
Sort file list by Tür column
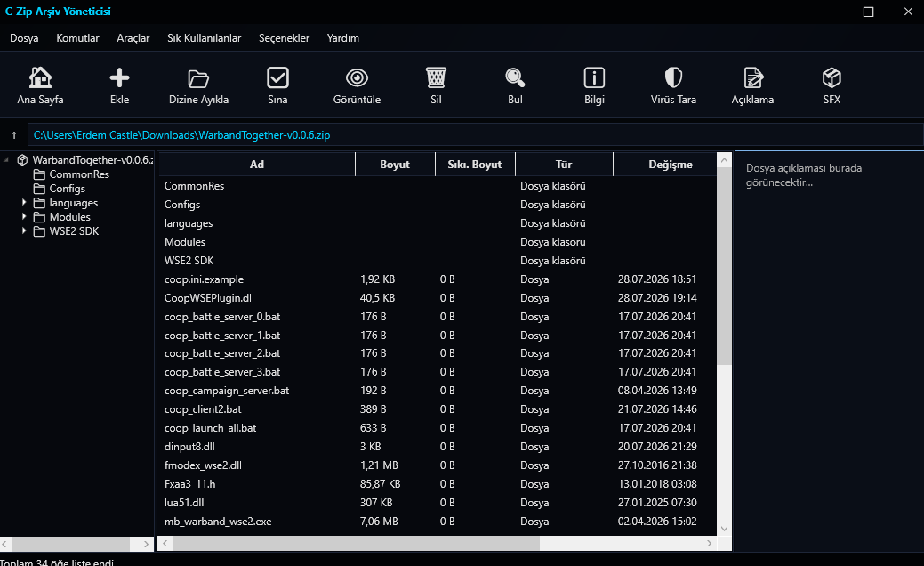click(564, 165)
